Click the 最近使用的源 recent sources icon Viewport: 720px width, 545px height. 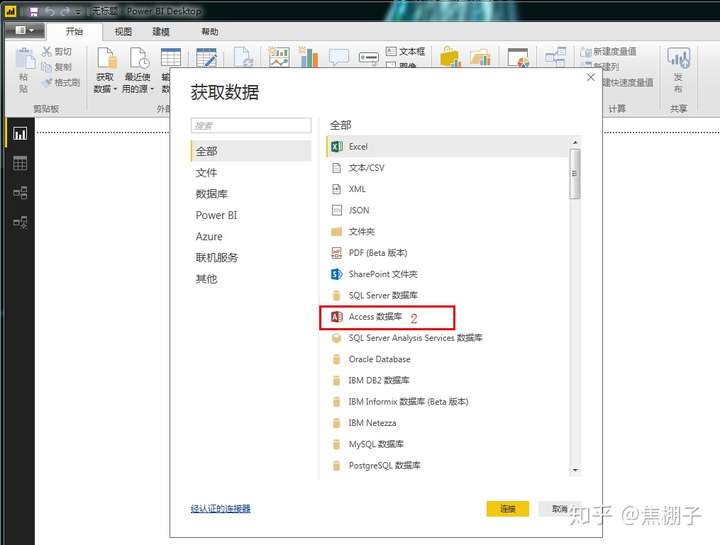pyautogui.click(x=139, y=59)
